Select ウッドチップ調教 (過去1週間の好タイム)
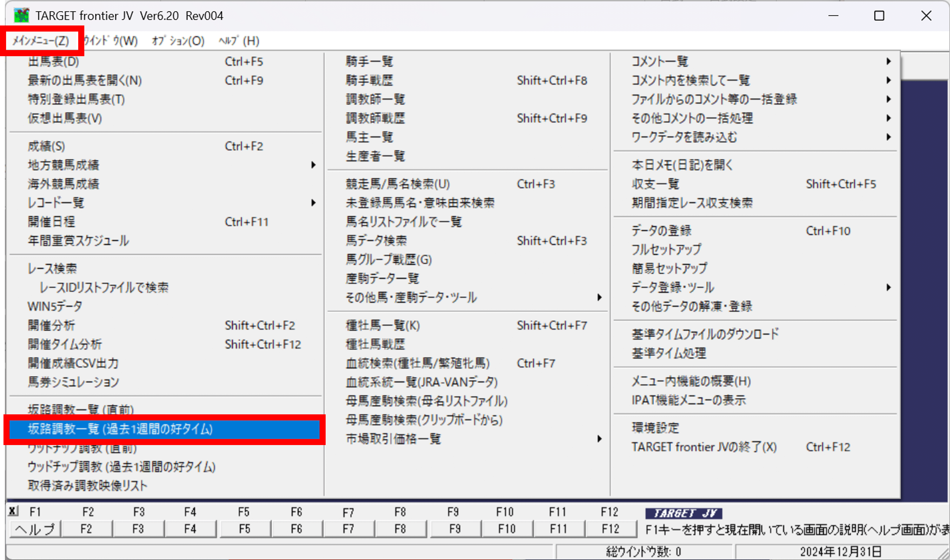 (x=165, y=467)
